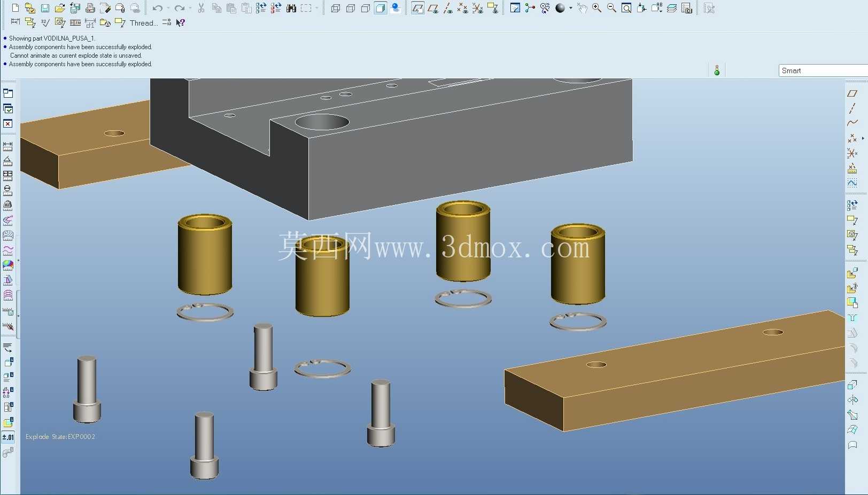The width and height of the screenshot is (868, 495).
Task: Open the binoculars search tool
Action: (291, 8)
